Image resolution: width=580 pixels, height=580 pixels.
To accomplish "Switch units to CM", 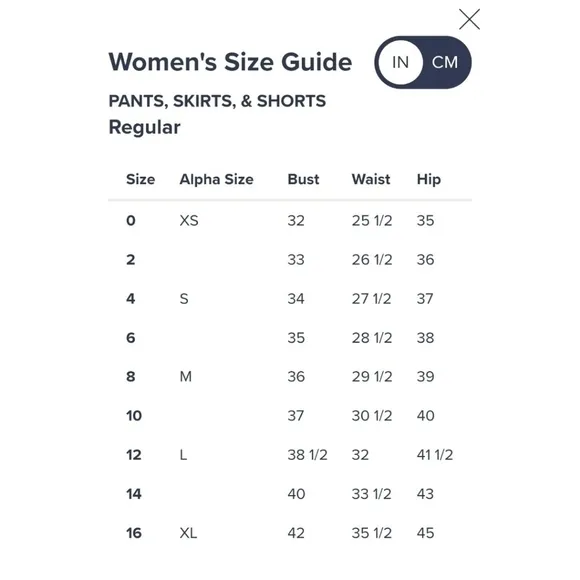I will click(x=445, y=62).
